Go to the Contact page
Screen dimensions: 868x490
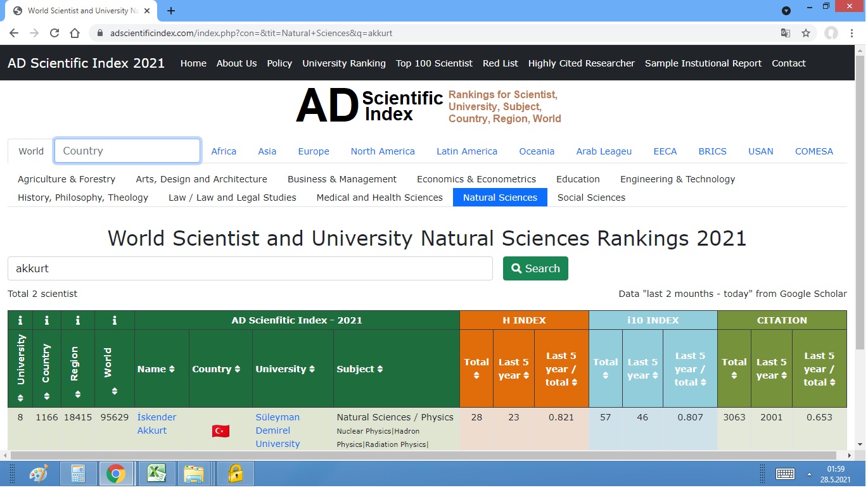pos(789,63)
